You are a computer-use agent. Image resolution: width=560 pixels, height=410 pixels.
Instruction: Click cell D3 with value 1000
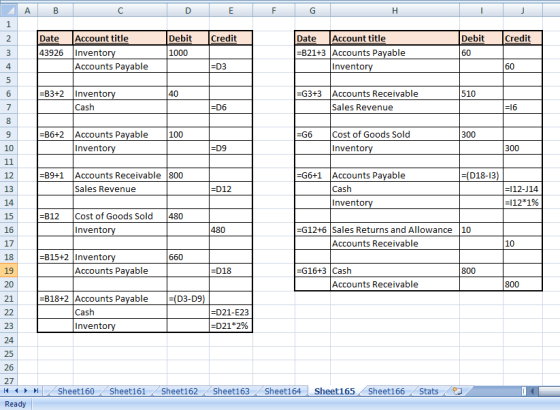pos(188,53)
